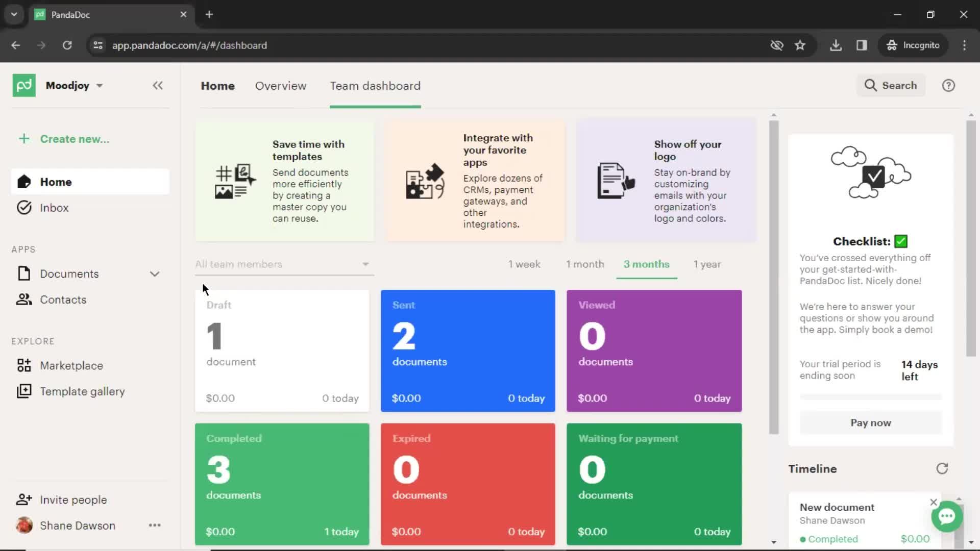Viewport: 980px width, 551px height.
Task: Open the Completed documents green card
Action: point(282,484)
